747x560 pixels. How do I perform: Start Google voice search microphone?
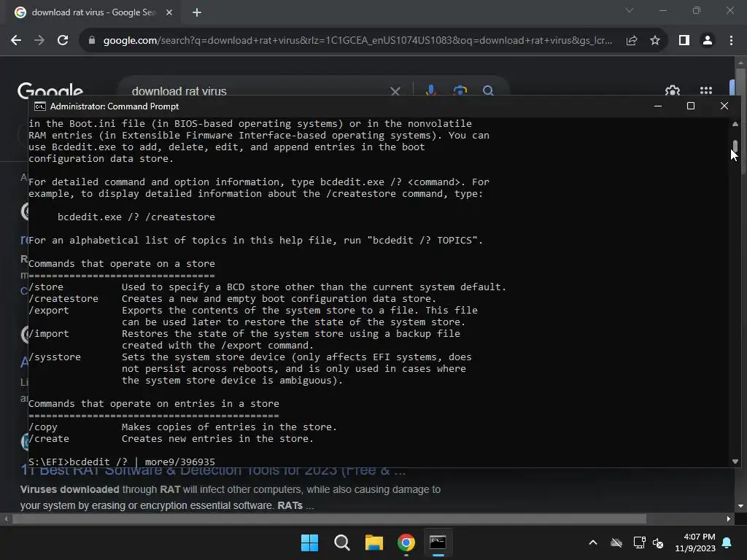click(x=430, y=90)
